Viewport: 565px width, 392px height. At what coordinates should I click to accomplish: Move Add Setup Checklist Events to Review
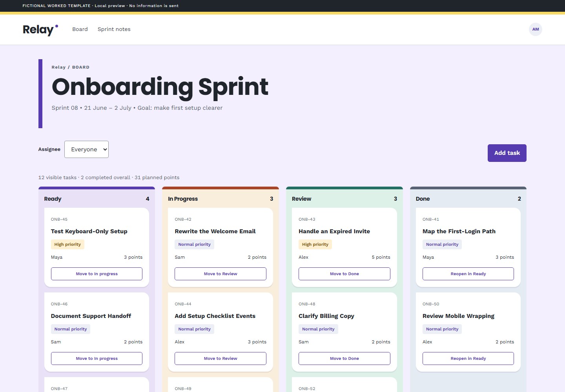pyautogui.click(x=221, y=359)
